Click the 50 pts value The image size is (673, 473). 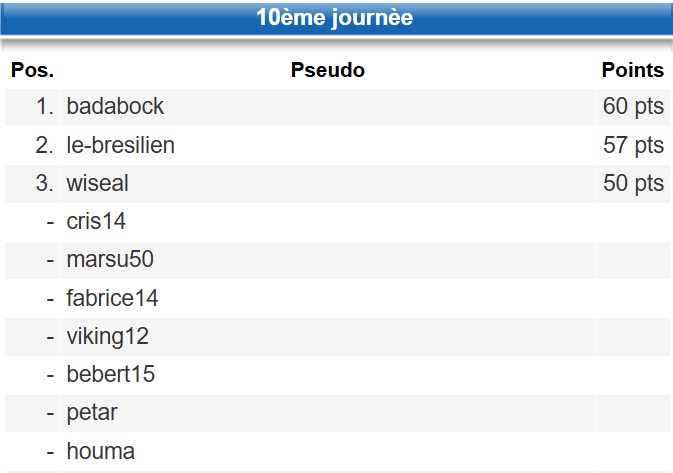pos(633,184)
